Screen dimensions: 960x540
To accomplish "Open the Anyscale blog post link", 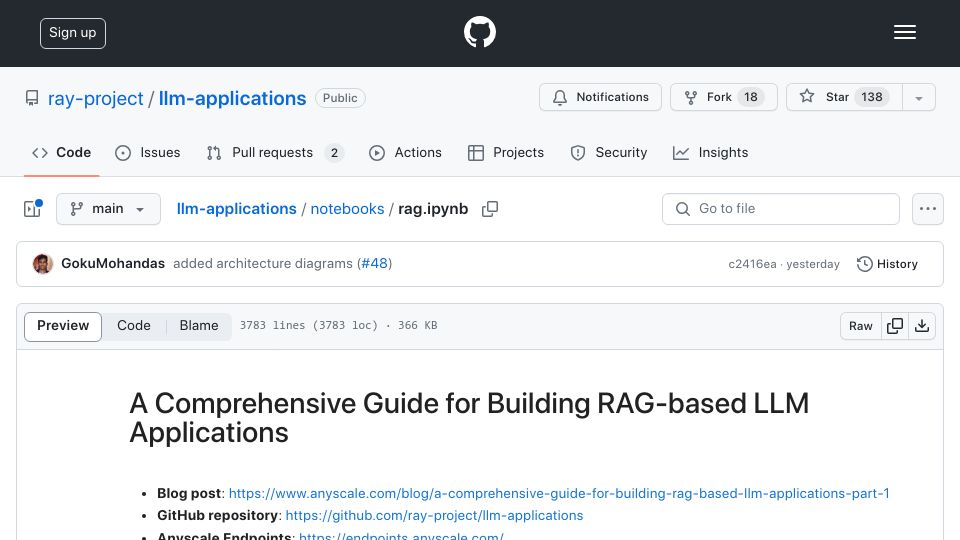I will (559, 493).
